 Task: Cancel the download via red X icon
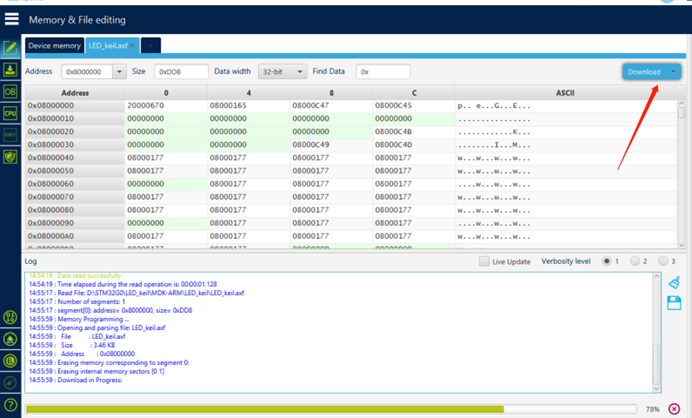(x=674, y=409)
